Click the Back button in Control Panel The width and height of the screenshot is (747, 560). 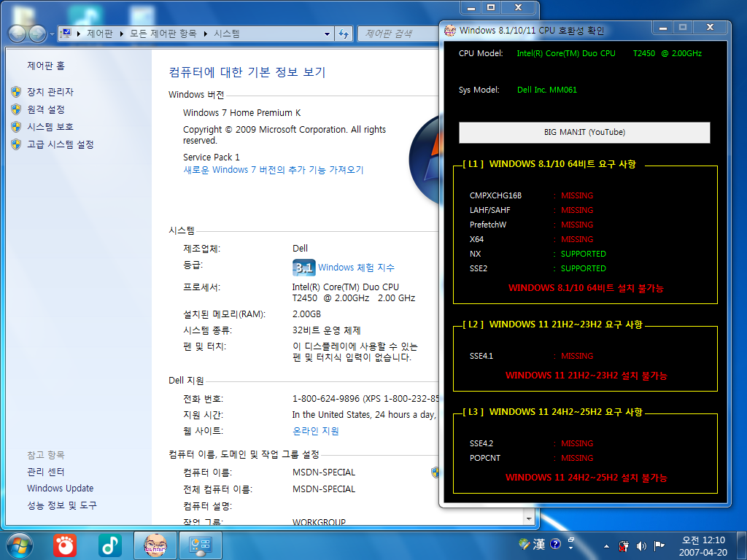(18, 34)
